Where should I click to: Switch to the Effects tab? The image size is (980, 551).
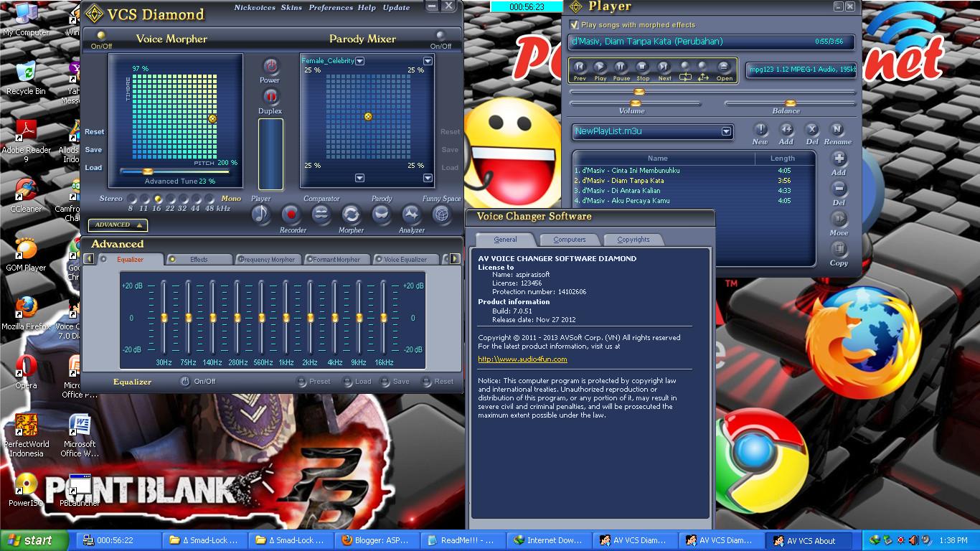pyautogui.click(x=199, y=259)
